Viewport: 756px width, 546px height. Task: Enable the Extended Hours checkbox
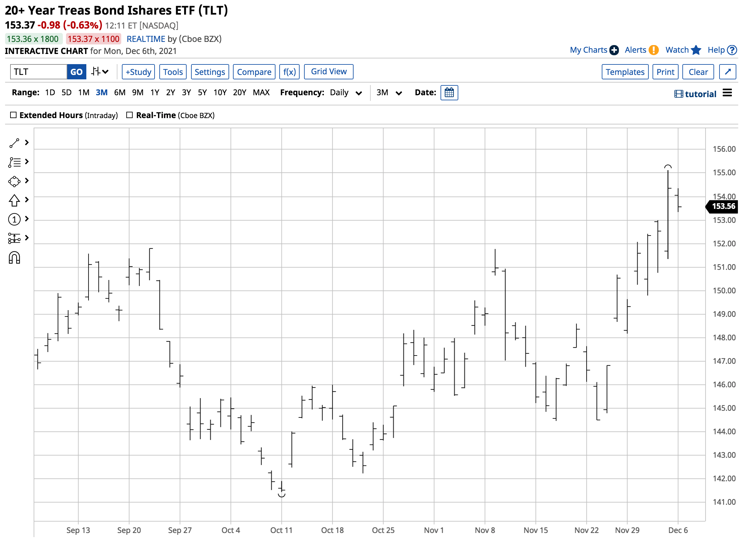13,115
